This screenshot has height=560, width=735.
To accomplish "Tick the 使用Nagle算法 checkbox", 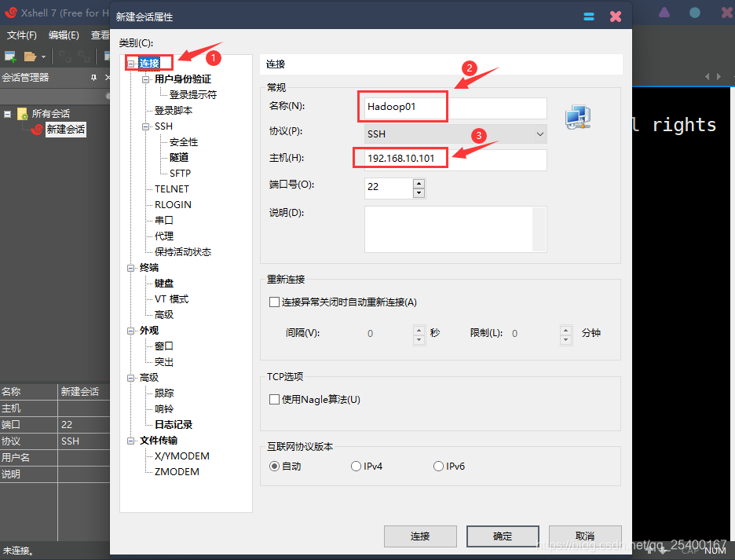I will 274,400.
